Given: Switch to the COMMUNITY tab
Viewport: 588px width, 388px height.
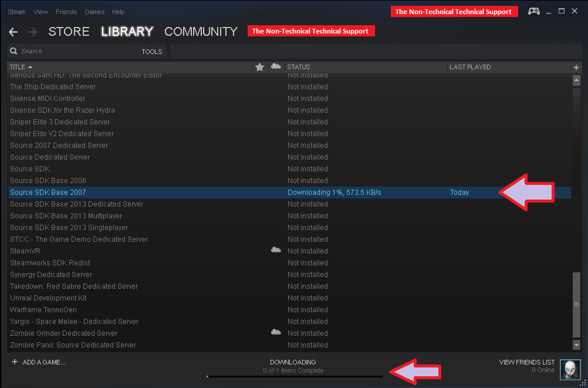Looking at the screenshot, I should (201, 32).
